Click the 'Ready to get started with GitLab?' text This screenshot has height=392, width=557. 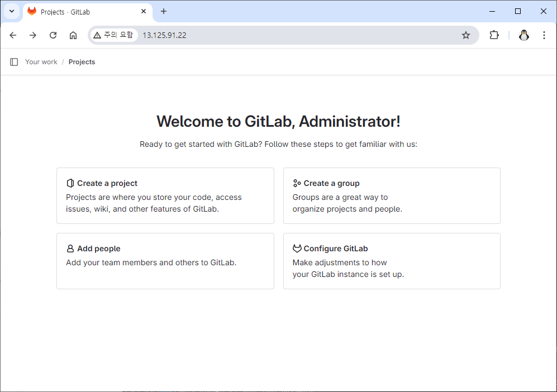(278, 144)
